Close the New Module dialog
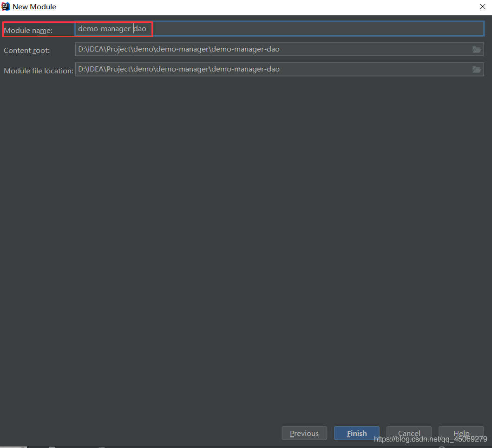The height and width of the screenshot is (448, 492). (x=483, y=6)
